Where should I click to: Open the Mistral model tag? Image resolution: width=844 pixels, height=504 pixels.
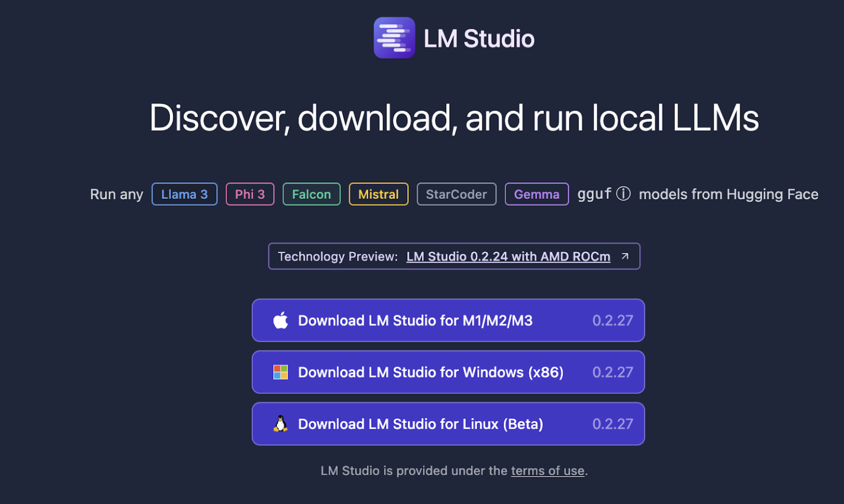click(378, 194)
